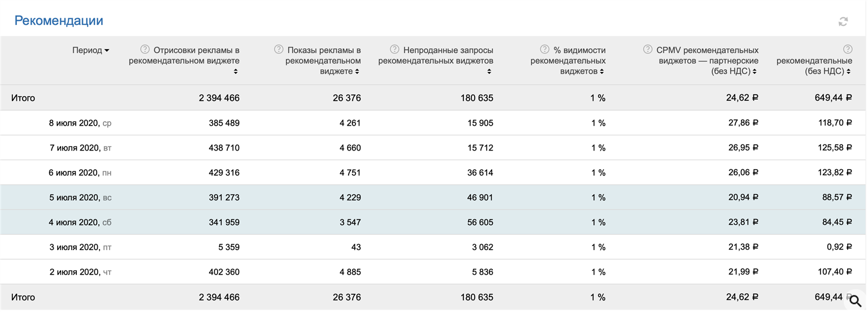Click the Рекомендации section title
This screenshot has width=868, height=313.
tap(59, 21)
